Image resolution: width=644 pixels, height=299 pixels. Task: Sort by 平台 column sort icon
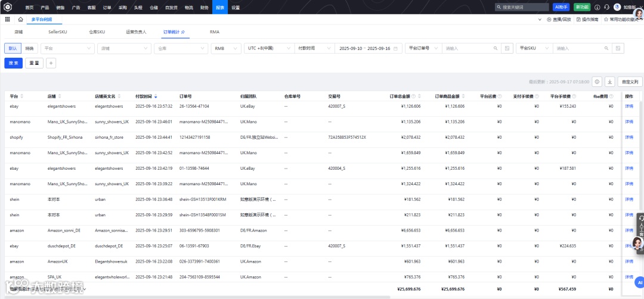22,96
